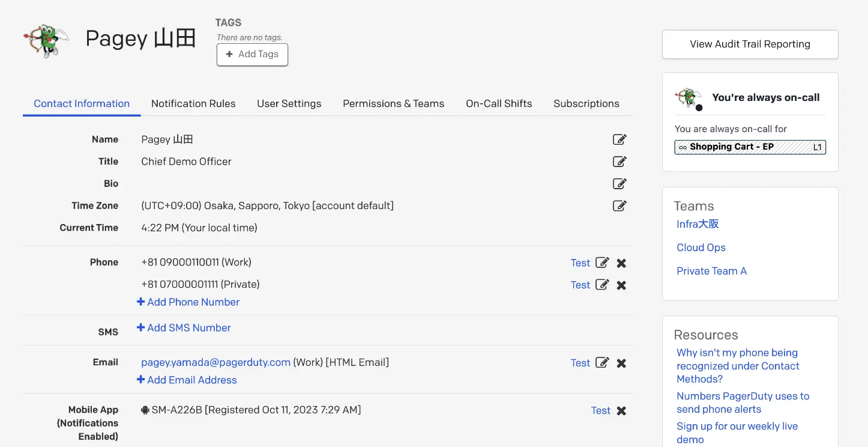Screen dimensions: 868x447
Task: Click the Pagey 山田 page heading
Action: [140, 38]
